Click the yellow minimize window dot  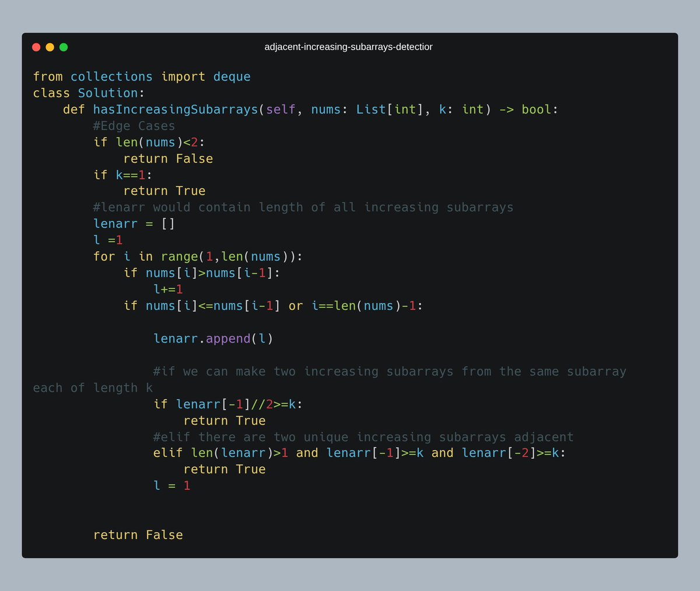(x=50, y=47)
